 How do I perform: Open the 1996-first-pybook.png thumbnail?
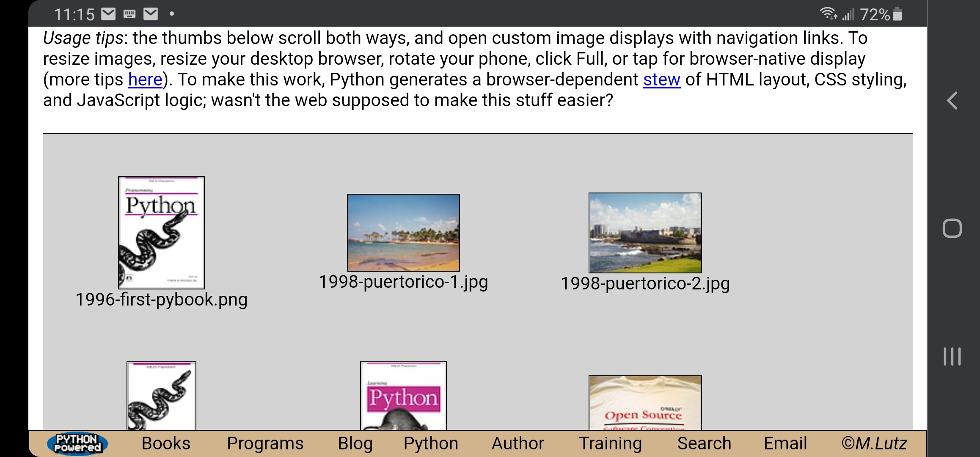[x=161, y=233]
